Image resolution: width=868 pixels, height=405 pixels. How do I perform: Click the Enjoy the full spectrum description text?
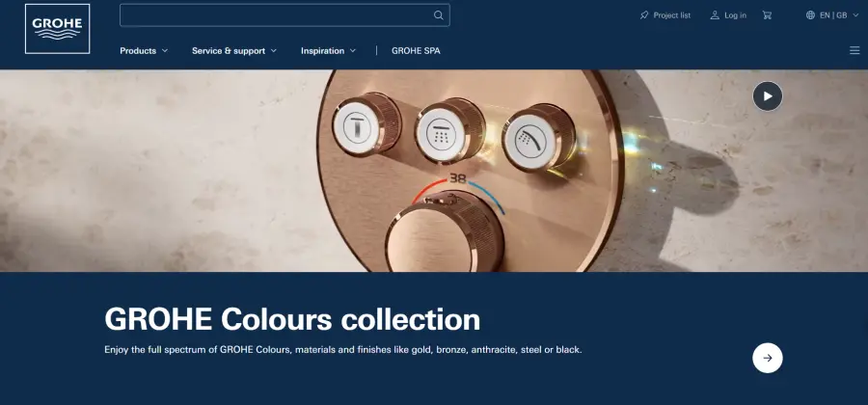tap(343, 350)
